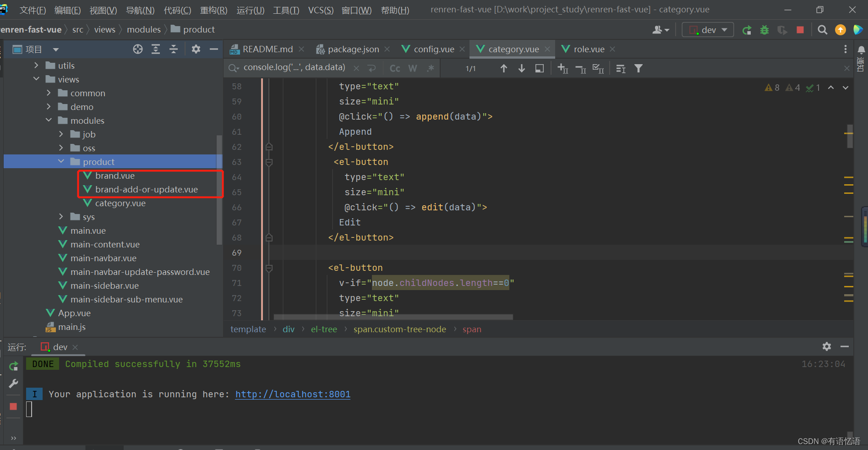Expand the job folder
This screenshot has height=450, width=868.
pyautogui.click(x=61, y=134)
